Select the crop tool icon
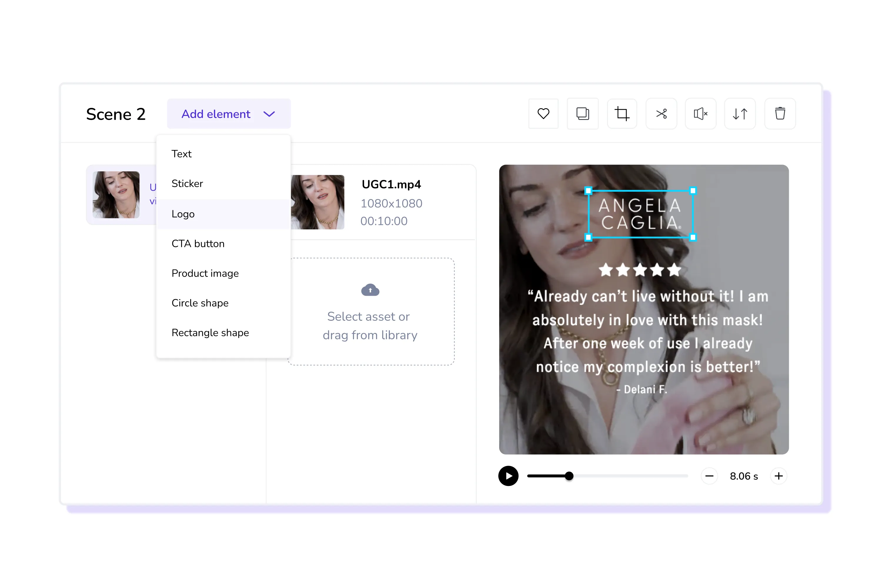 [622, 113]
